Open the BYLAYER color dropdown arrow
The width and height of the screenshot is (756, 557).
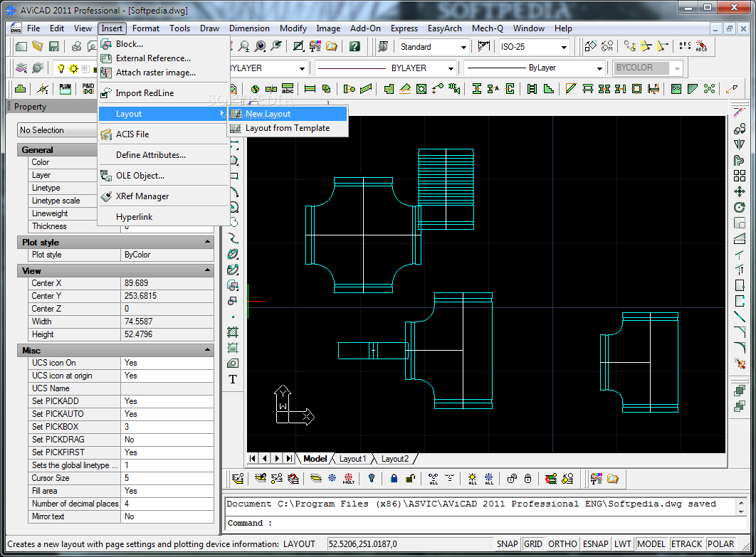pyautogui.click(x=302, y=68)
